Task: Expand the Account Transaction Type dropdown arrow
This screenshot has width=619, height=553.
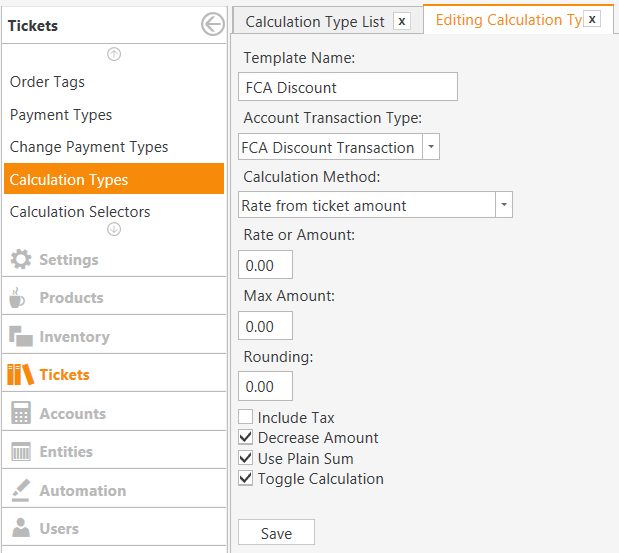Action: tap(431, 146)
